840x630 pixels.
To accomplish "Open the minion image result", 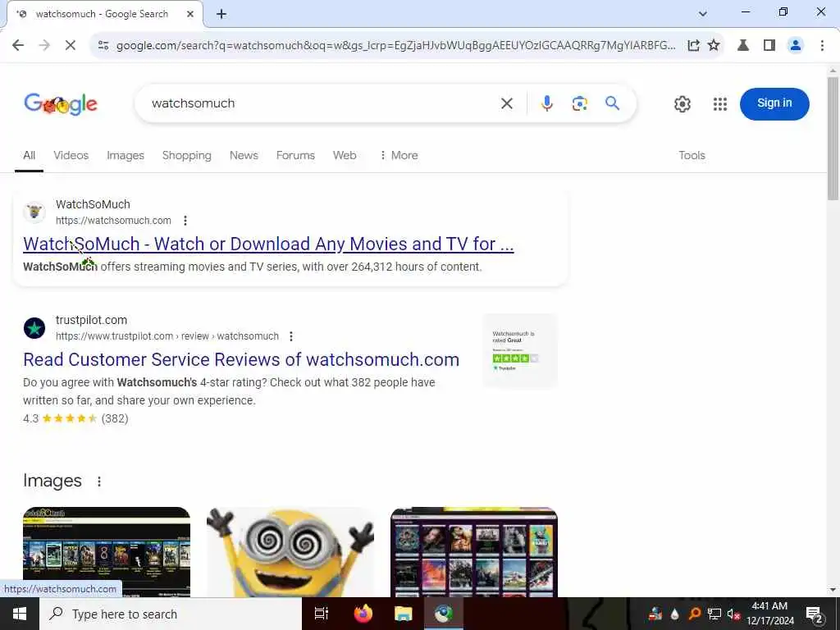I will click(x=290, y=552).
